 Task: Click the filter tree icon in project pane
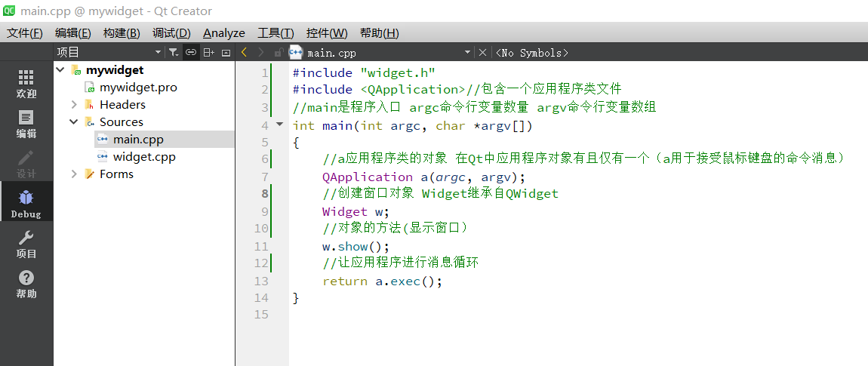174,52
